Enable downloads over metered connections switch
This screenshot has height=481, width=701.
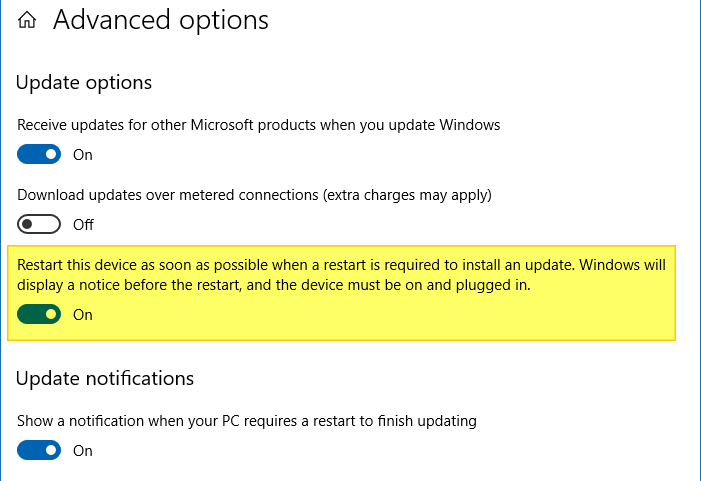coord(40,224)
